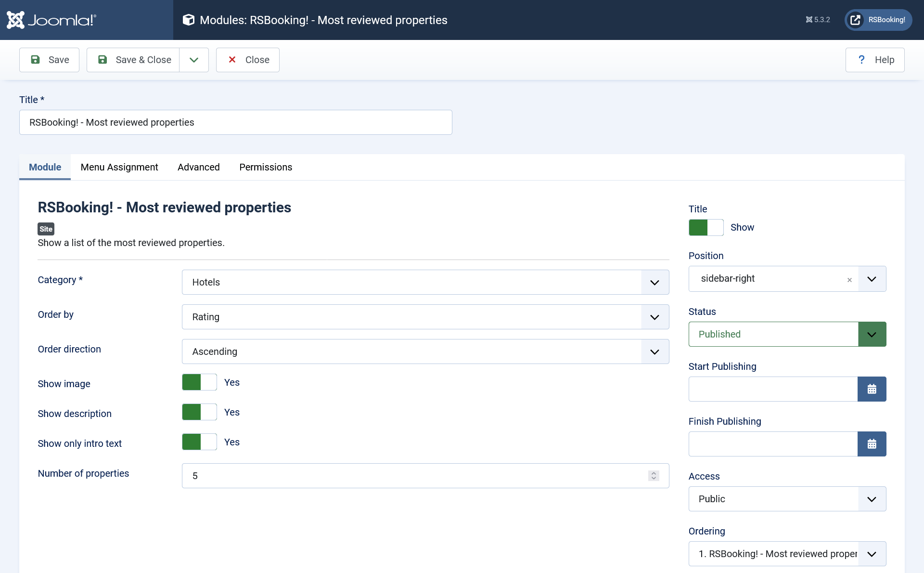This screenshot has height=573, width=924.
Task: Expand the Save & Close options arrow
Action: pyautogui.click(x=194, y=60)
